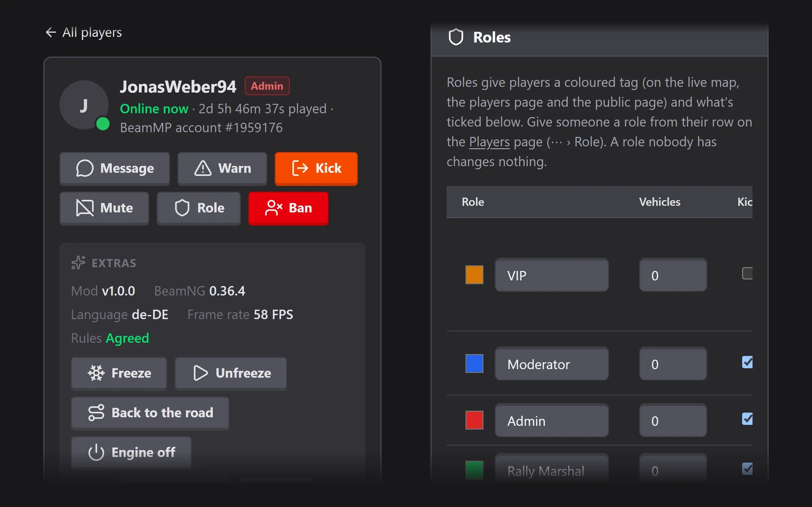Image resolution: width=812 pixels, height=507 pixels.
Task: Warn the player with the Warn button
Action: pyautogui.click(x=222, y=168)
